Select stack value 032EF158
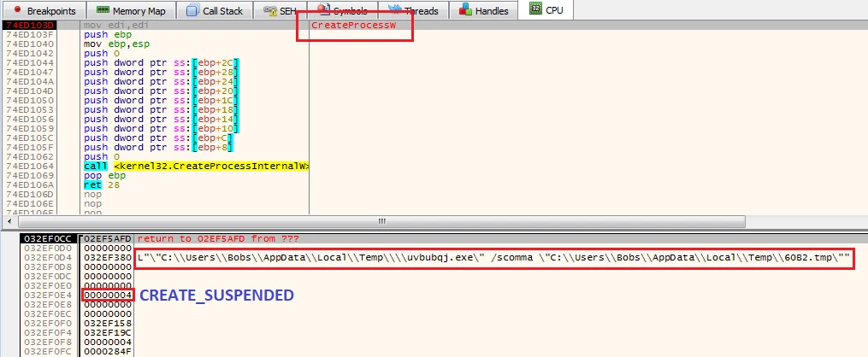The width and height of the screenshot is (868, 357). pyautogui.click(x=106, y=324)
